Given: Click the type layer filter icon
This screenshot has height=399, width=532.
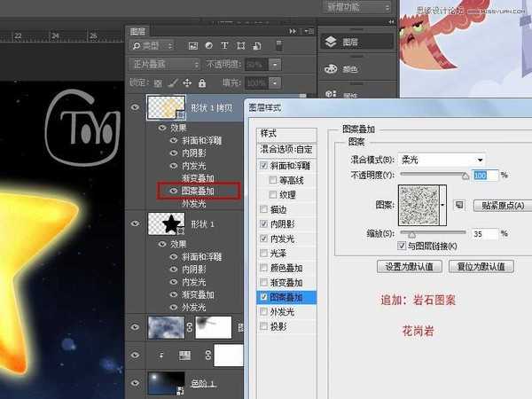Looking at the screenshot, I should tap(224, 45).
